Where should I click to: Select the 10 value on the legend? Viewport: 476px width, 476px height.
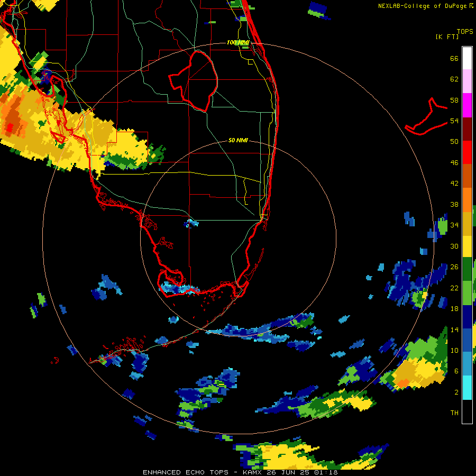pos(454,351)
